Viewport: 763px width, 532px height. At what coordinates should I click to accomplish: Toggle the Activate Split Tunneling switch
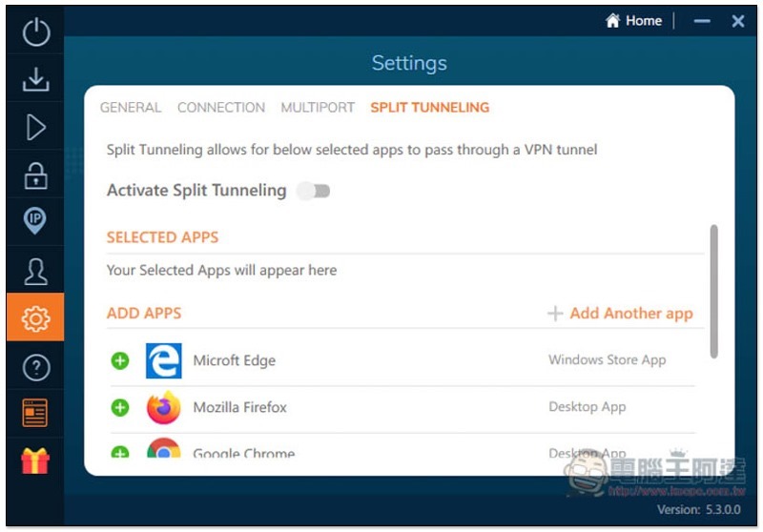314,191
